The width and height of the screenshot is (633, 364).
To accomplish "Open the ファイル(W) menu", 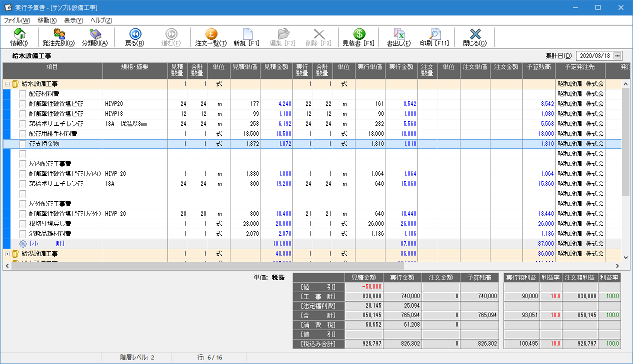I will point(17,20).
